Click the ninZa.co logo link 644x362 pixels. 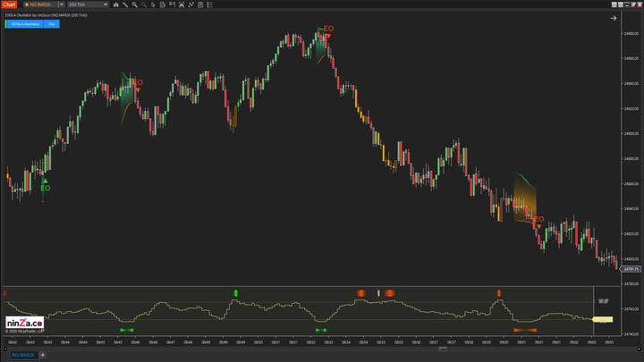coord(22,323)
